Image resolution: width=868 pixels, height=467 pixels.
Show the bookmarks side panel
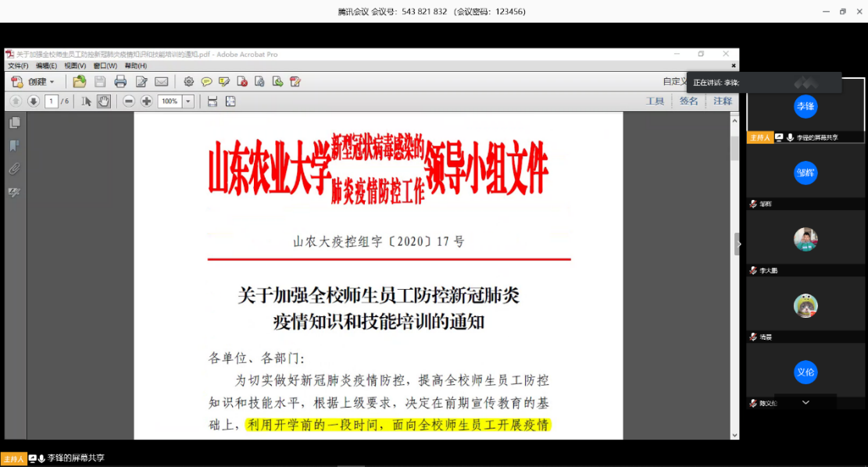pyautogui.click(x=14, y=145)
